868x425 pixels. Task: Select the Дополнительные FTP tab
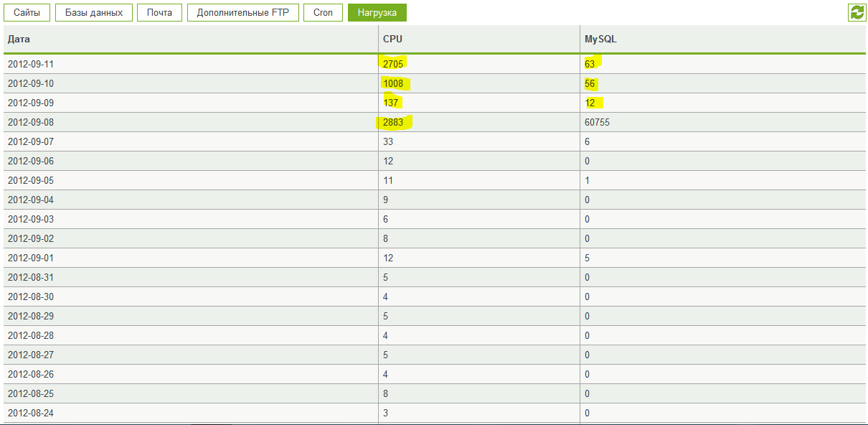pyautogui.click(x=242, y=13)
